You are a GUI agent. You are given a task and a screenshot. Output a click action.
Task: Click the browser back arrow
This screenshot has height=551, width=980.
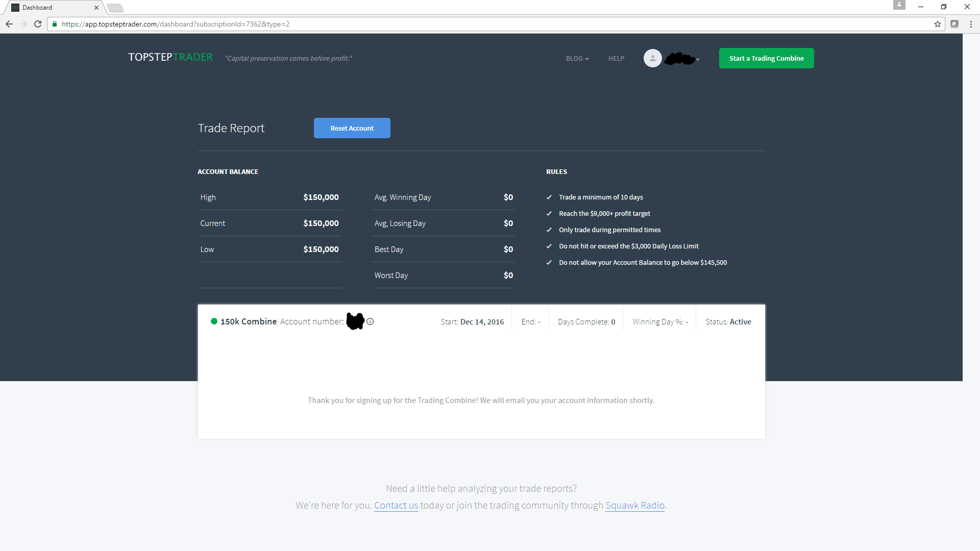9,24
